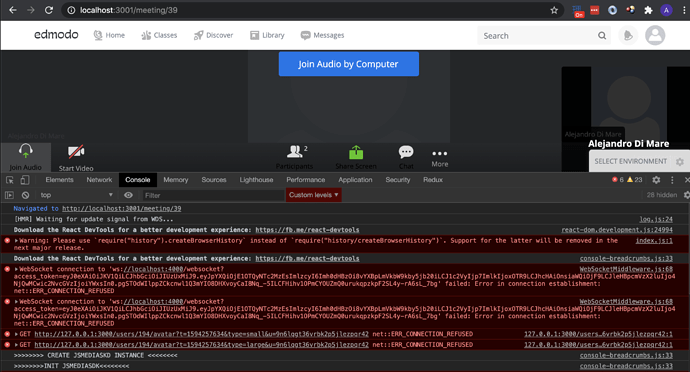Toggle the live expression eye icon
Viewport: 690px width, 372px height.
coord(128,195)
